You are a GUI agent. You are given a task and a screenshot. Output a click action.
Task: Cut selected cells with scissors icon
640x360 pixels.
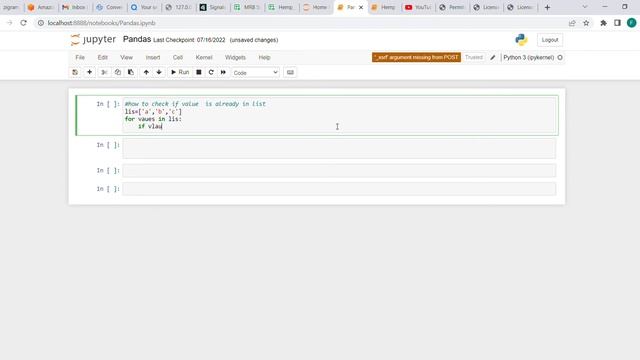104,72
